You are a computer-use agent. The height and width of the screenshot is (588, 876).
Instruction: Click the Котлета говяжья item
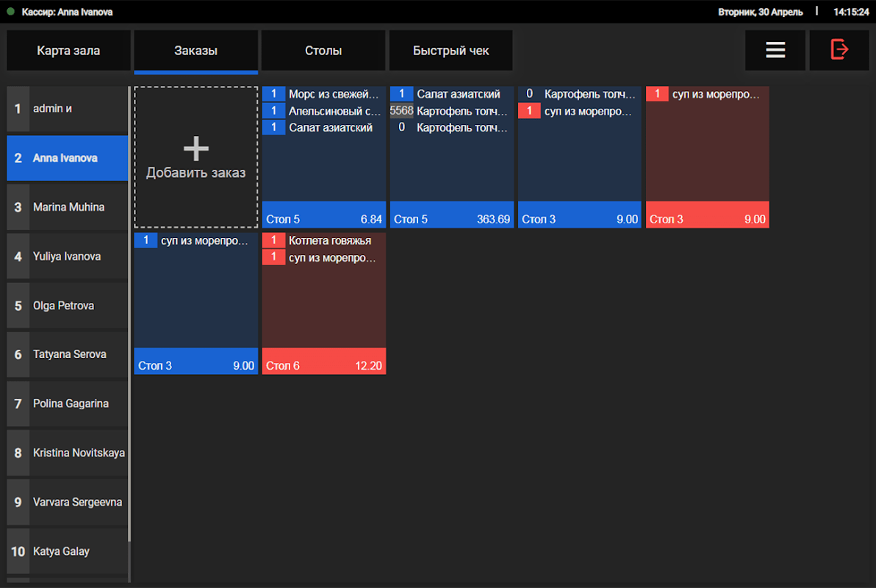click(x=324, y=240)
